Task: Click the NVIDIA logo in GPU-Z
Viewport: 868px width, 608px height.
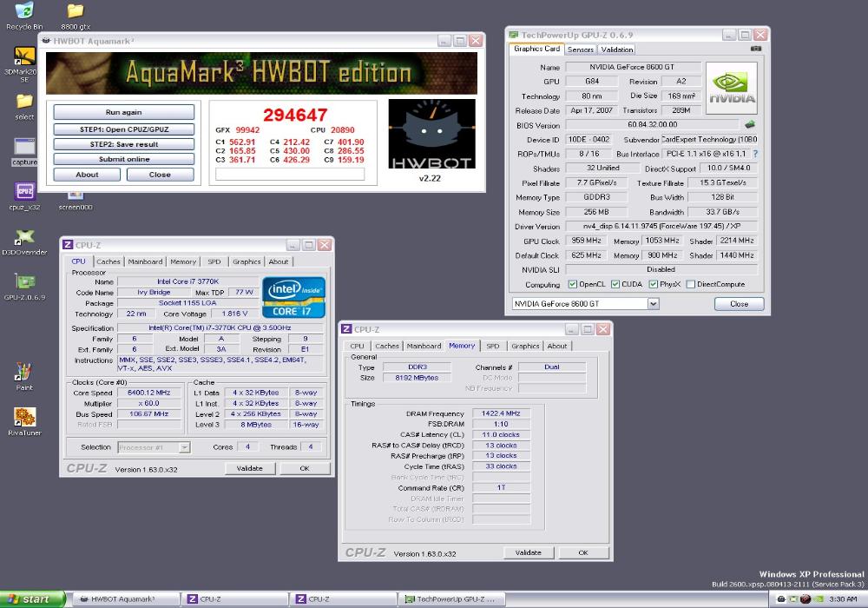Action: pos(731,88)
